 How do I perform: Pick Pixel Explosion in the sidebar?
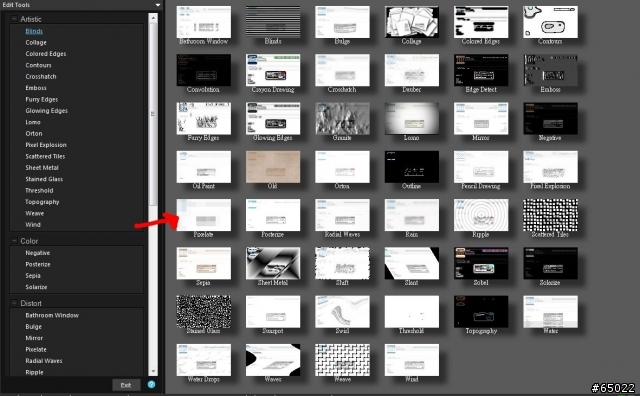click(46, 145)
